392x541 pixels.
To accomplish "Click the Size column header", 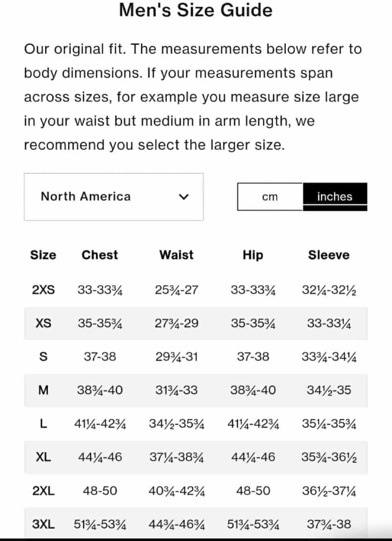I will (43, 255).
